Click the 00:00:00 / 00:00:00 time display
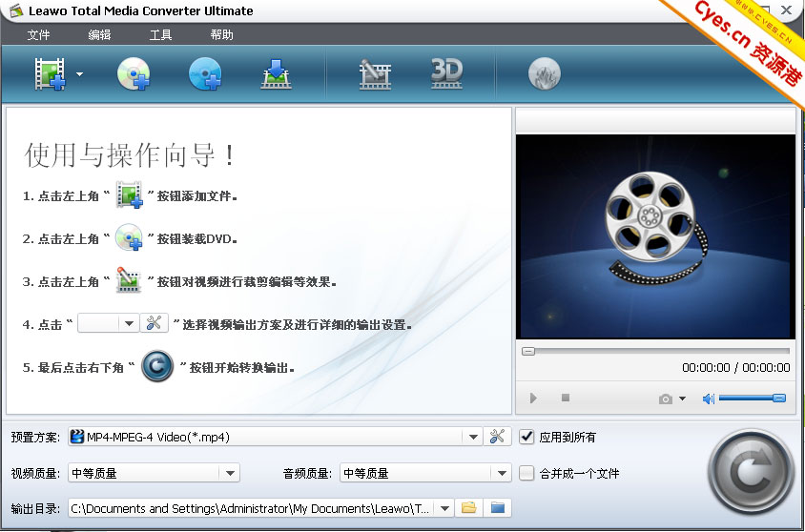The height and width of the screenshot is (532, 805). coord(735,367)
